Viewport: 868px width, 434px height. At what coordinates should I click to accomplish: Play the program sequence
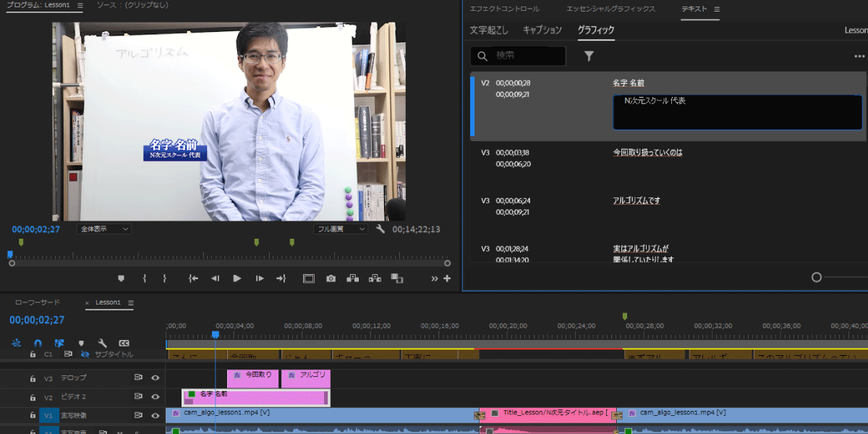click(x=237, y=278)
